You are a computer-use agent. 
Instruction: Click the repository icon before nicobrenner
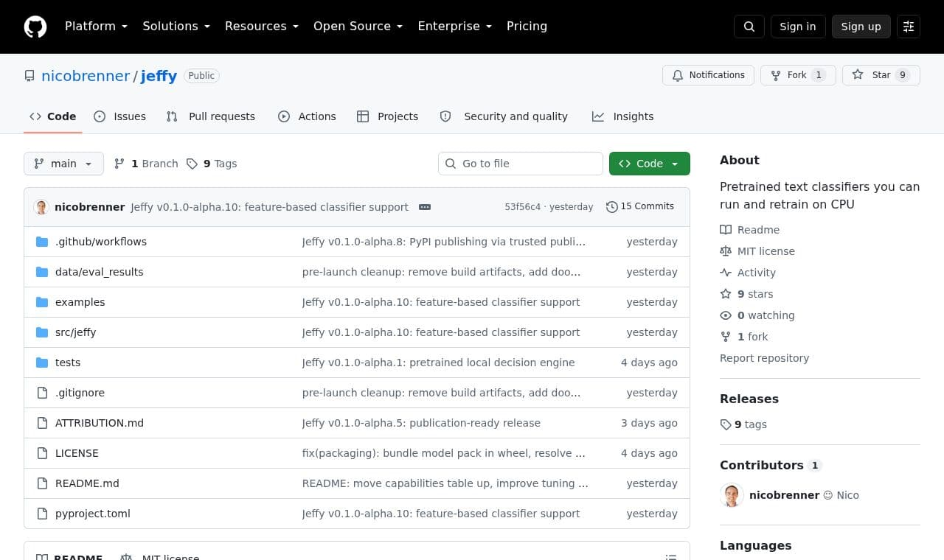click(29, 76)
